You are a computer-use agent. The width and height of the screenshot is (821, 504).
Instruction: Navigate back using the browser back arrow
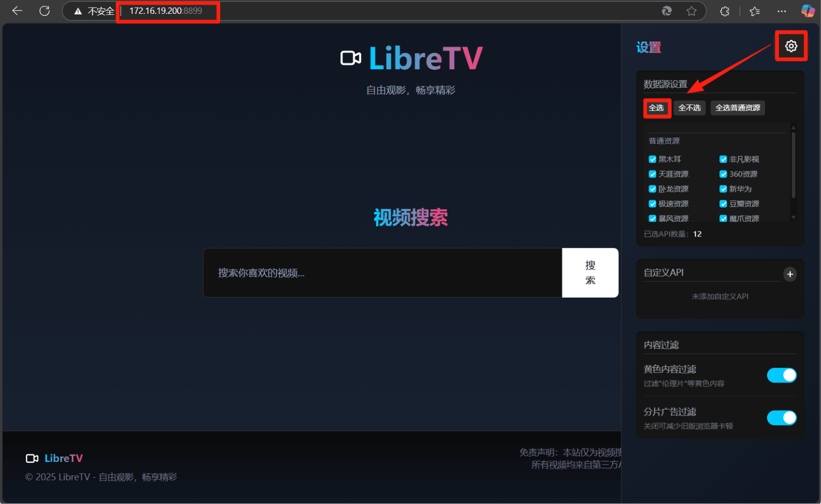pos(17,11)
